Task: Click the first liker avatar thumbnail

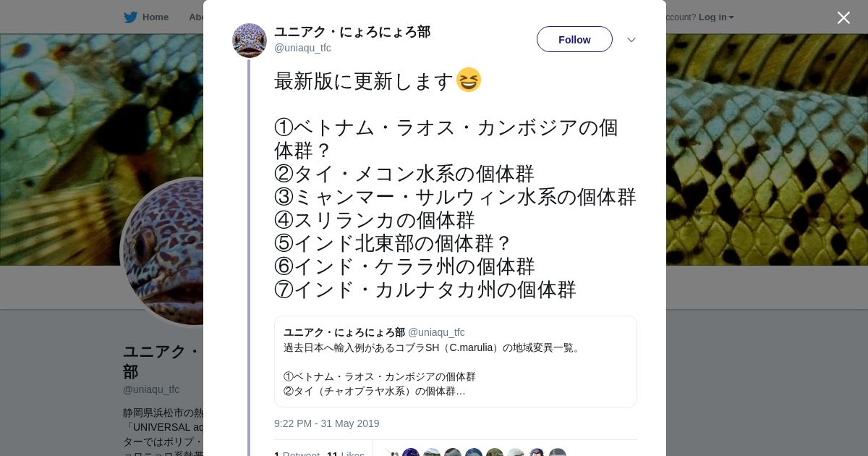Action: pos(391,453)
